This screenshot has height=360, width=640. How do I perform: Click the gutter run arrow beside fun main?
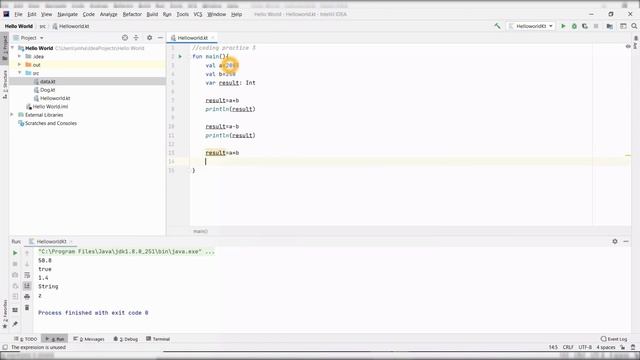pos(180,56)
